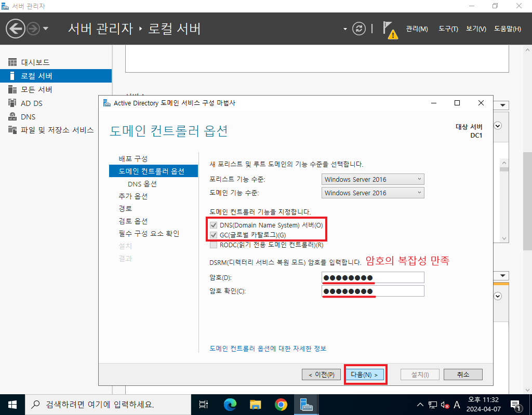Open the 도움말(H) menu
532x415 pixels.
[x=507, y=29]
